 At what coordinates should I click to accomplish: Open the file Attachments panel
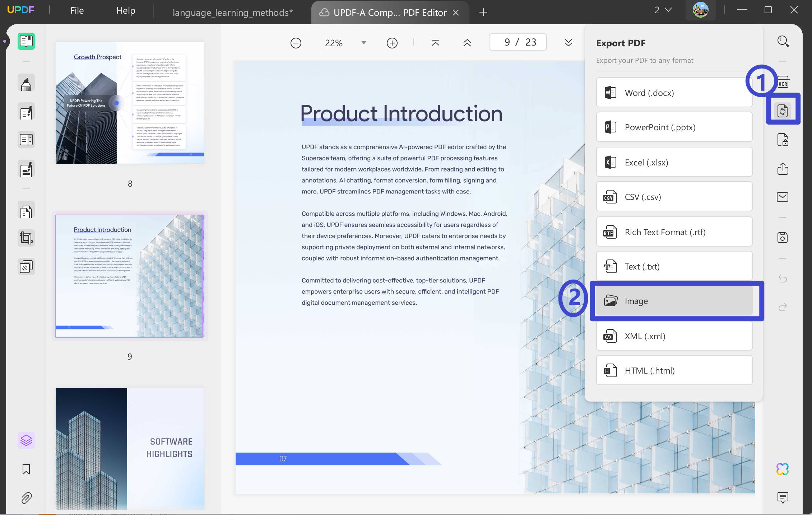click(x=26, y=498)
